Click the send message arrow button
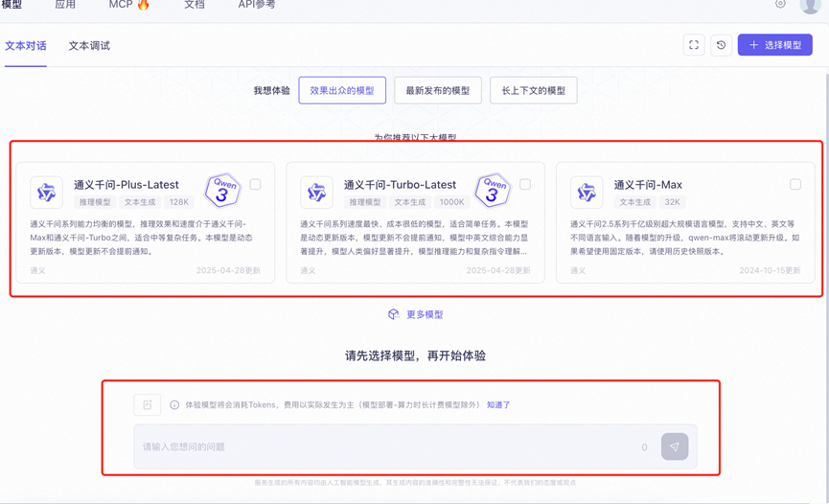The width and height of the screenshot is (829, 504). pyautogui.click(x=675, y=447)
